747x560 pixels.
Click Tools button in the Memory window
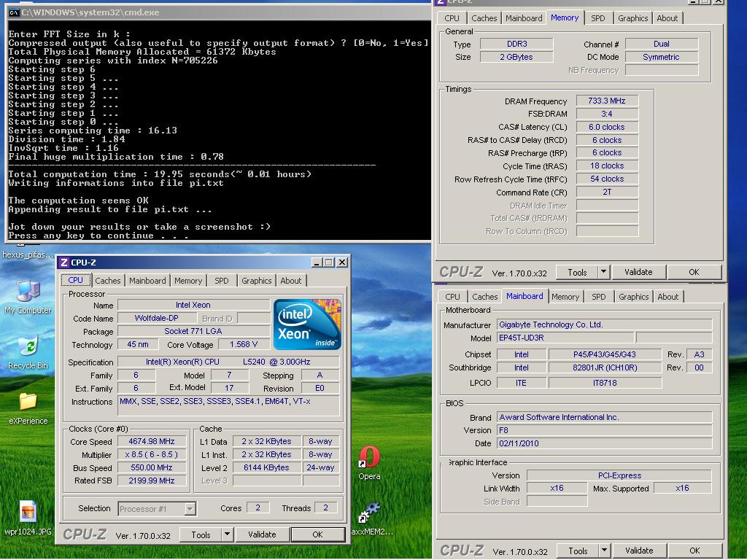click(578, 273)
